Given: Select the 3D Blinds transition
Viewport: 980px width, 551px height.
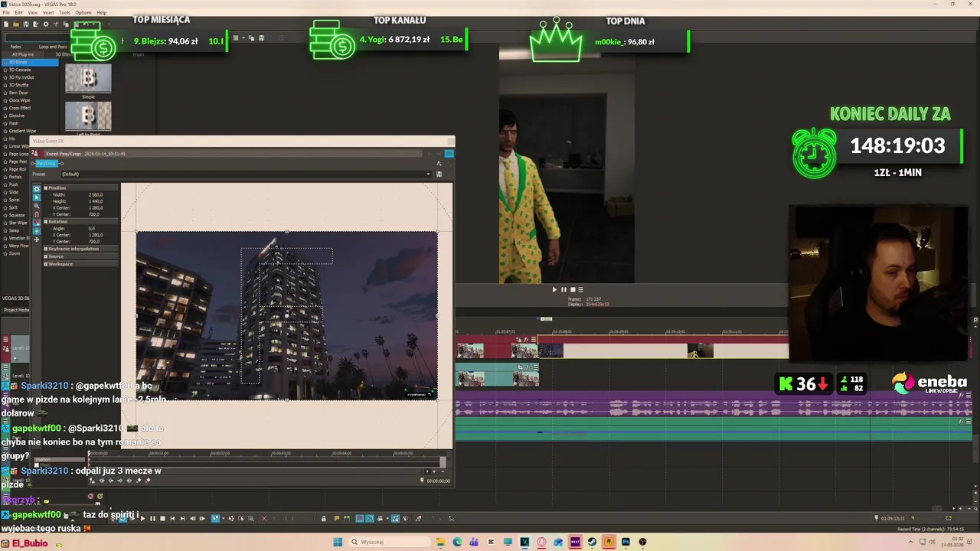Looking at the screenshot, I should coord(29,62).
